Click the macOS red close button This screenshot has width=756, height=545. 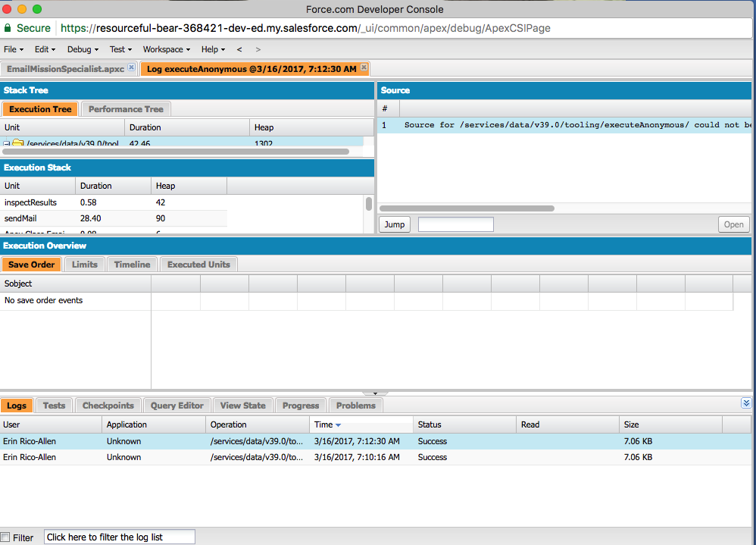[x=7, y=8]
